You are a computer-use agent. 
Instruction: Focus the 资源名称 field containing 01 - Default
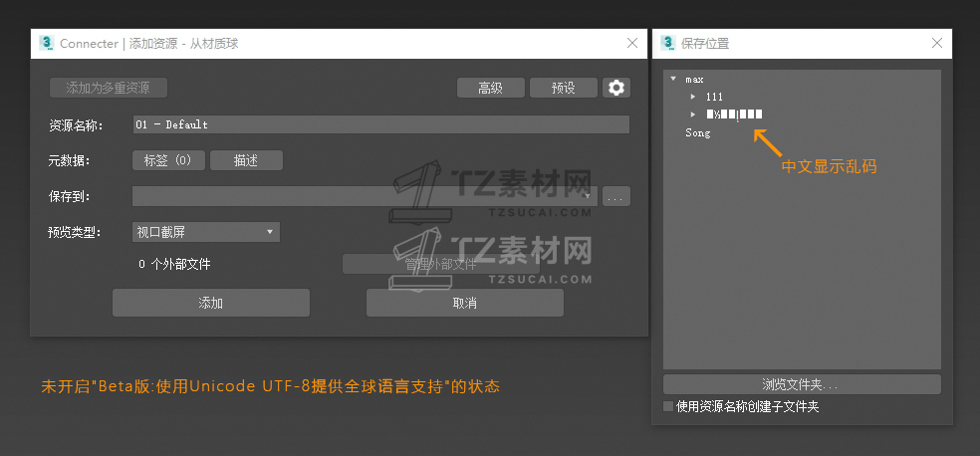380,124
